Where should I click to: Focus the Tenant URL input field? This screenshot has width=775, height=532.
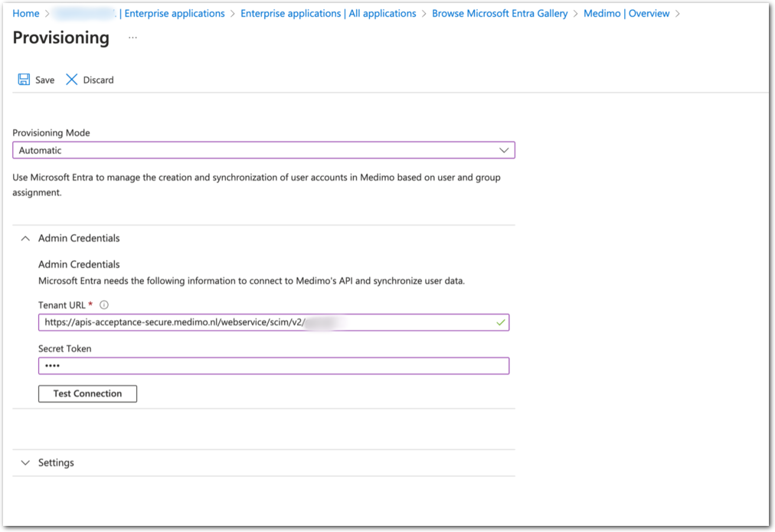[x=260, y=323]
